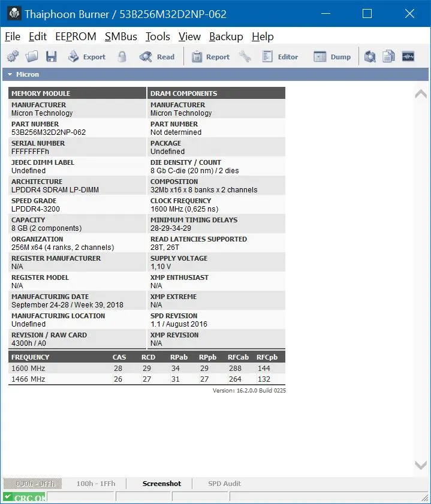Select the Screenshot tab
431x504 pixels.
click(162, 484)
